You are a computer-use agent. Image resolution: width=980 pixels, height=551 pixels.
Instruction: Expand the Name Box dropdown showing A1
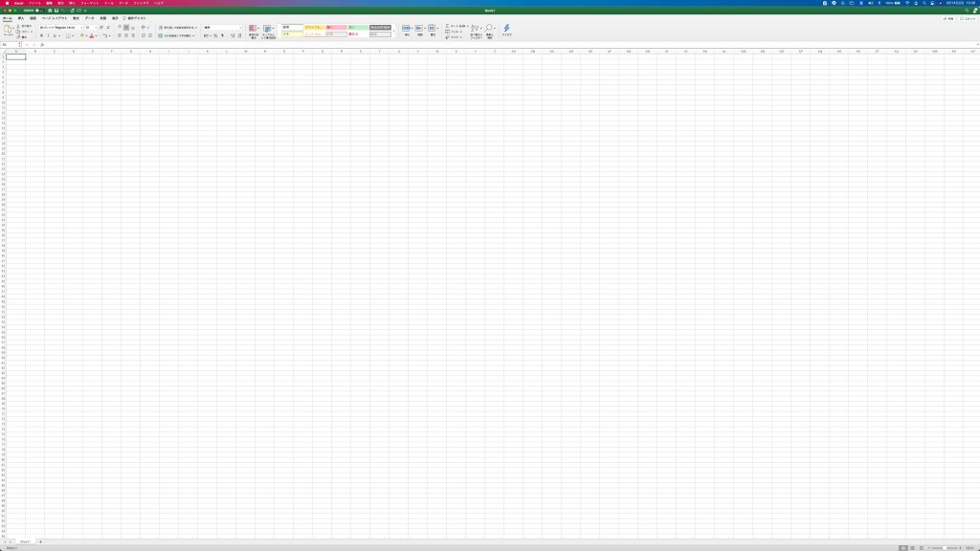click(19, 44)
